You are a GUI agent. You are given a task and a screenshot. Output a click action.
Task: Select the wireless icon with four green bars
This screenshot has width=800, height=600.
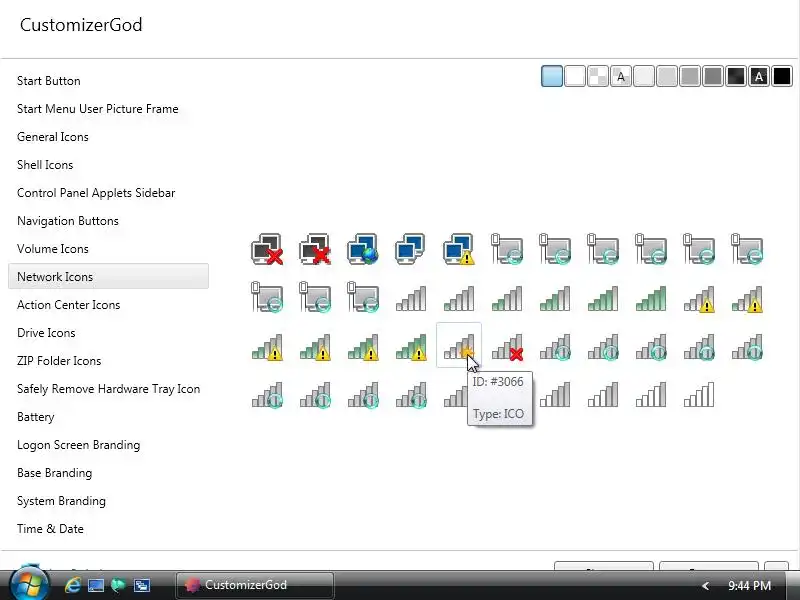(603, 298)
